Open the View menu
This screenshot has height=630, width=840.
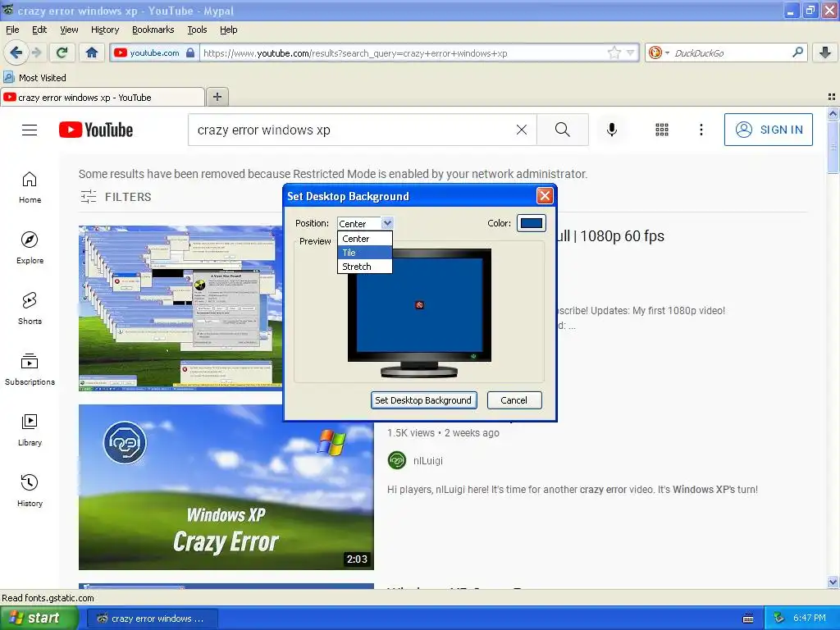click(69, 30)
